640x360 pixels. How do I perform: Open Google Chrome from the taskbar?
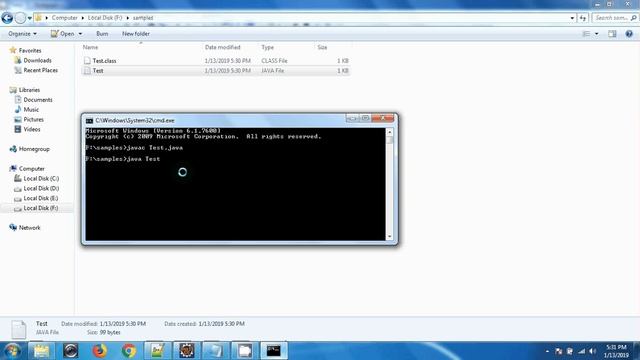coord(129,351)
